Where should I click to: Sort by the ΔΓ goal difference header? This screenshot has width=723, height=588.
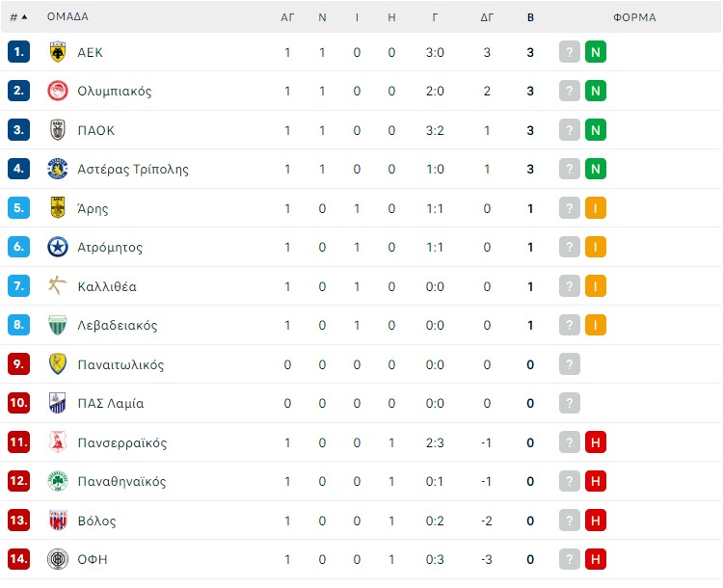tap(487, 17)
